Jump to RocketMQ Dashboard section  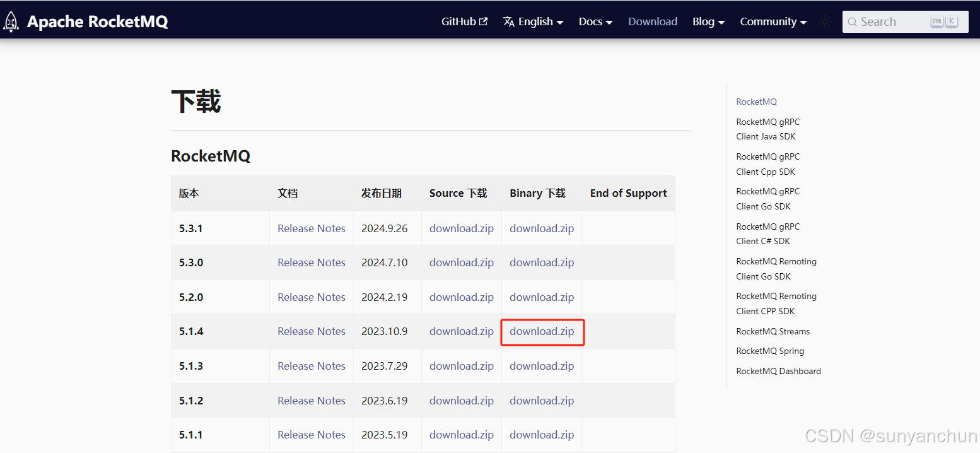click(x=778, y=371)
